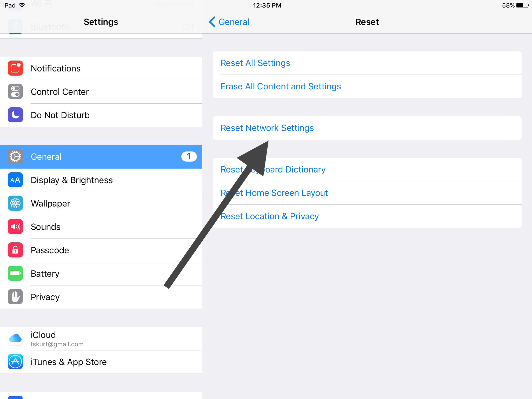Open the Privacy settings
532x399 pixels.
pyautogui.click(x=45, y=297)
